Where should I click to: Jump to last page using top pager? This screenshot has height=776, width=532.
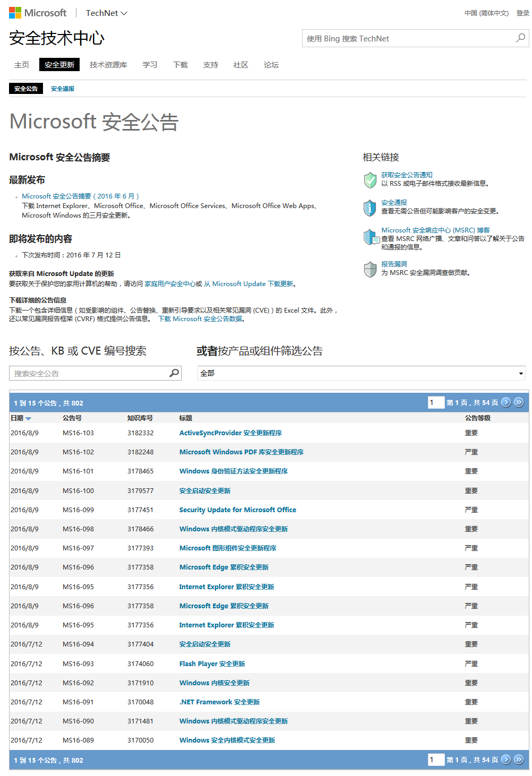click(x=519, y=402)
